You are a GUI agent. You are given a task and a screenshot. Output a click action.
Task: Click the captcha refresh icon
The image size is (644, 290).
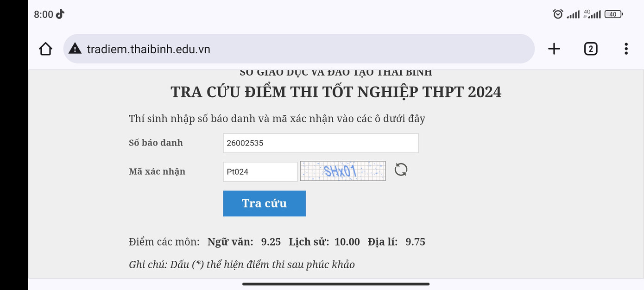(401, 170)
